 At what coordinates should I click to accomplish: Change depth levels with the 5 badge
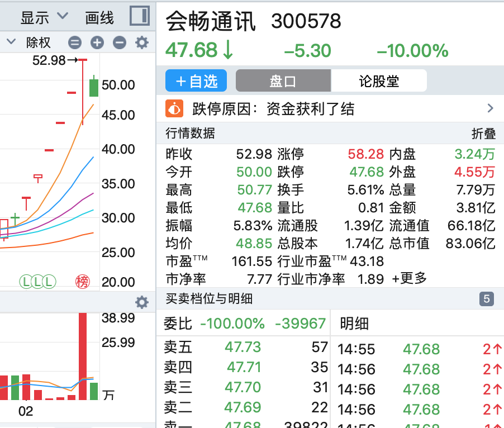487,299
